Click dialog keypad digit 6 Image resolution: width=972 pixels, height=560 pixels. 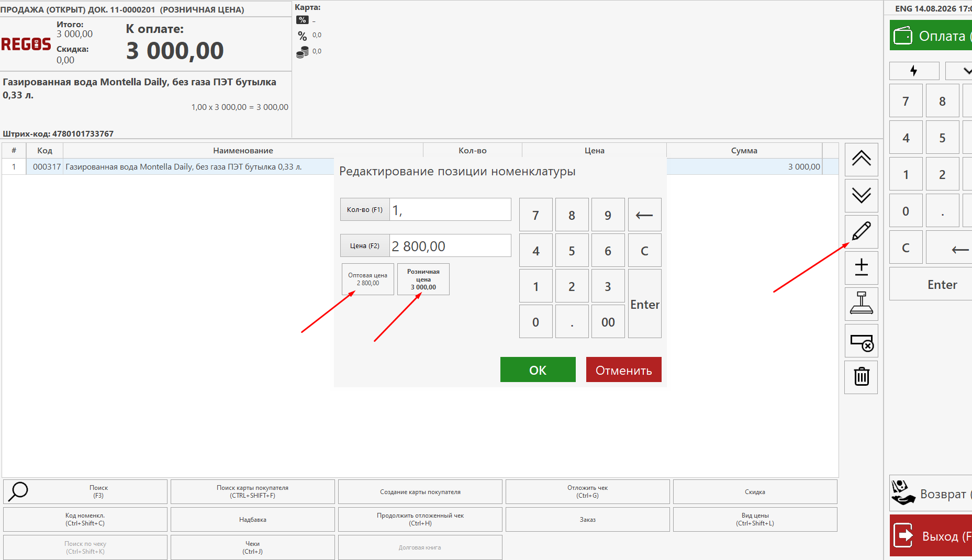pos(608,250)
